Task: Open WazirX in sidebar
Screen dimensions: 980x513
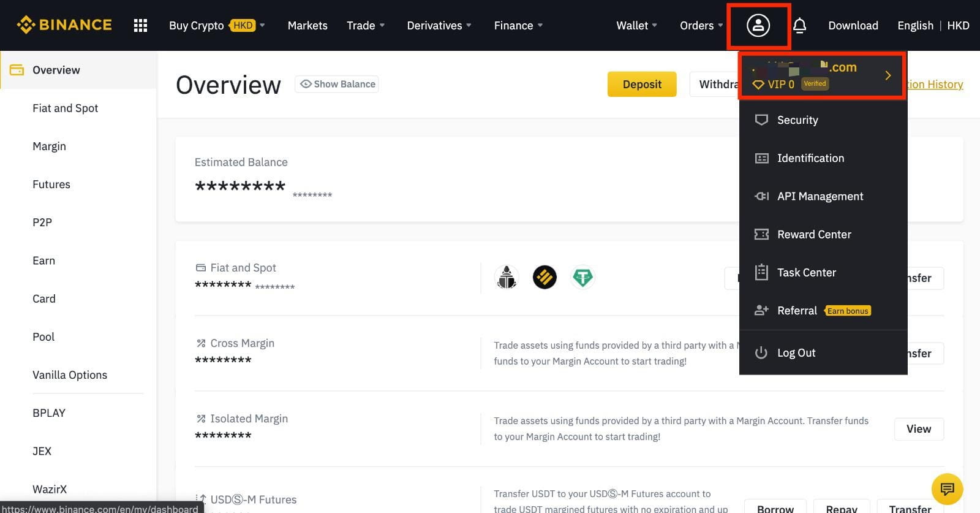Action: pos(50,489)
